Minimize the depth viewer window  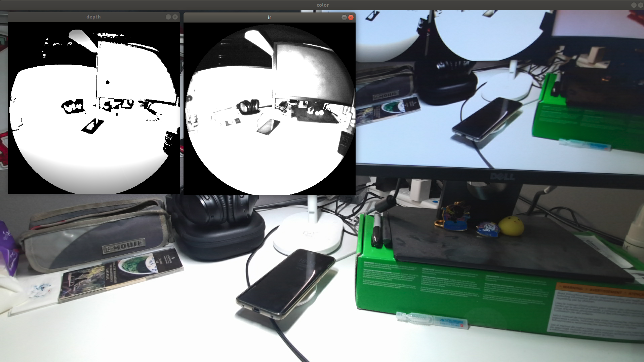click(168, 16)
